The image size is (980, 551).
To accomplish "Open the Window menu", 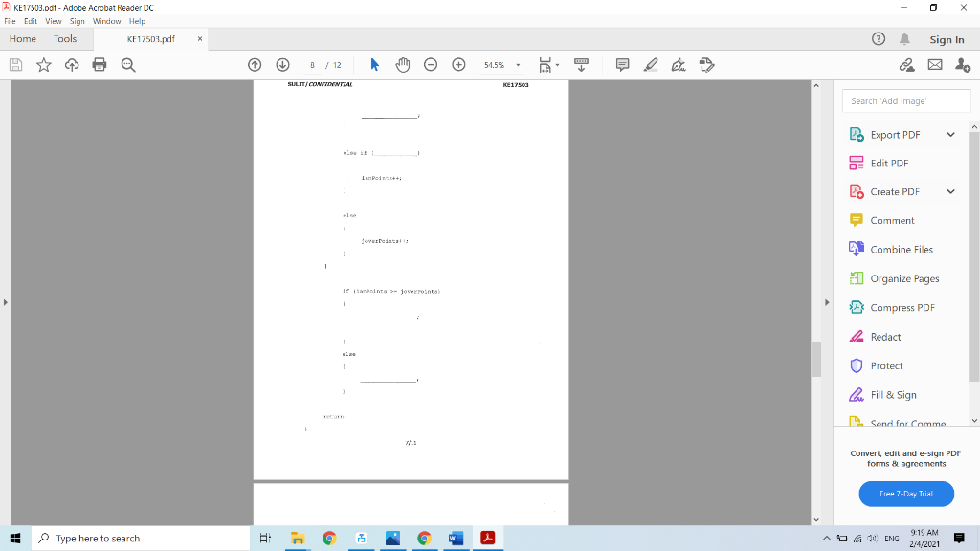I will coord(106,21).
